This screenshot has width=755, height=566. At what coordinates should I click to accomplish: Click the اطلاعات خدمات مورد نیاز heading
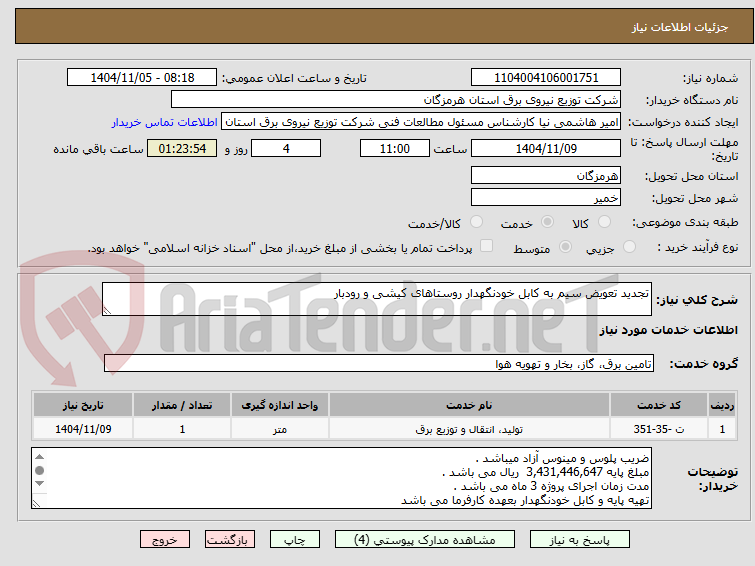point(668,330)
